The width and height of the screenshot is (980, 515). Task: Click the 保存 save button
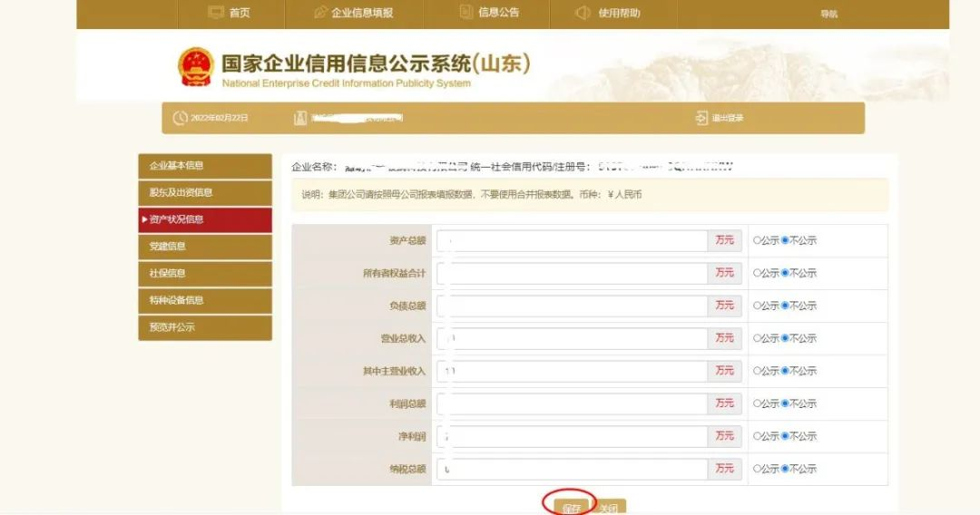click(x=572, y=508)
